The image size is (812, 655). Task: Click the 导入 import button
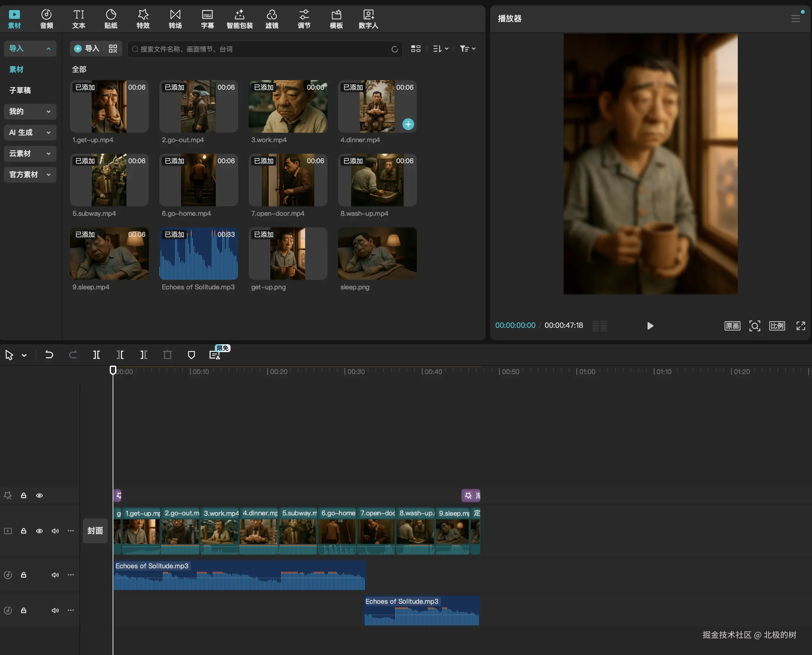87,49
